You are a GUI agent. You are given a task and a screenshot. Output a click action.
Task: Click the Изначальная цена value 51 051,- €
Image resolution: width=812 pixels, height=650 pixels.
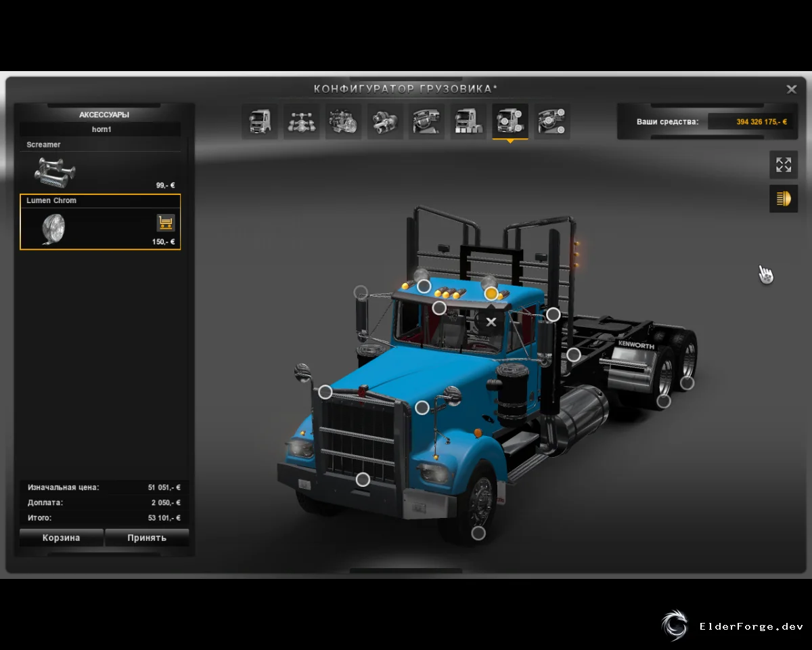pos(164,487)
